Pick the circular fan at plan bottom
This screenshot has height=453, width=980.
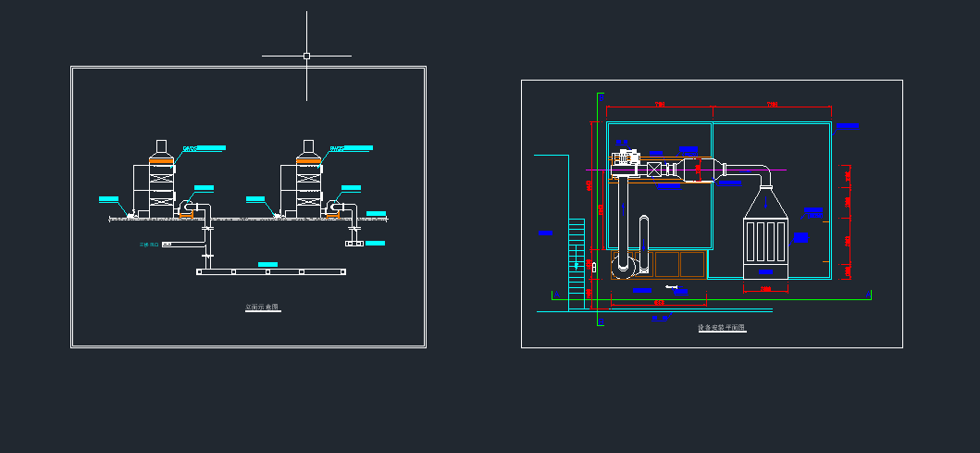(623, 265)
